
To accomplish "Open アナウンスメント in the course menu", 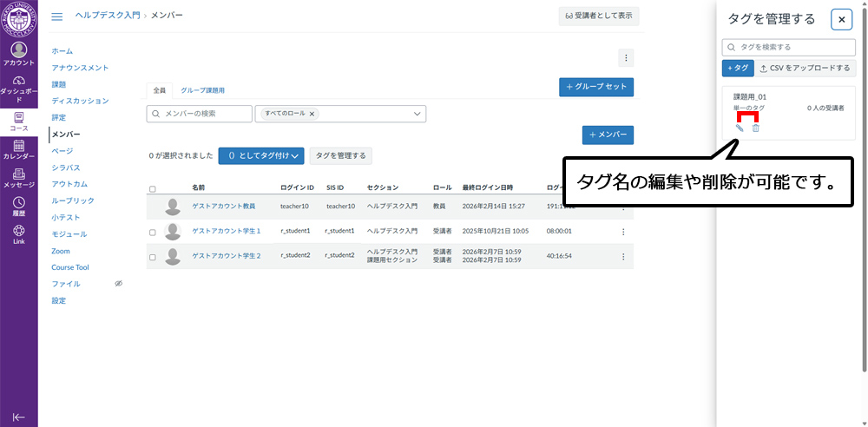I will pos(80,68).
